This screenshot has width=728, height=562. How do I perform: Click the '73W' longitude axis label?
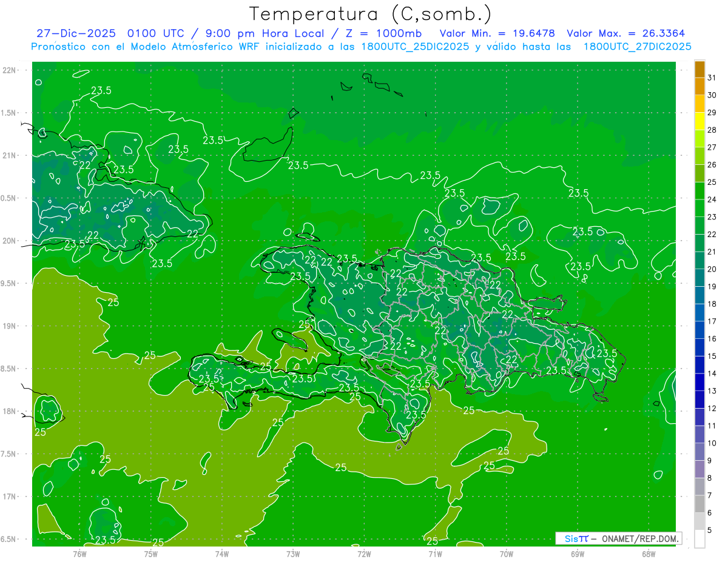click(293, 554)
